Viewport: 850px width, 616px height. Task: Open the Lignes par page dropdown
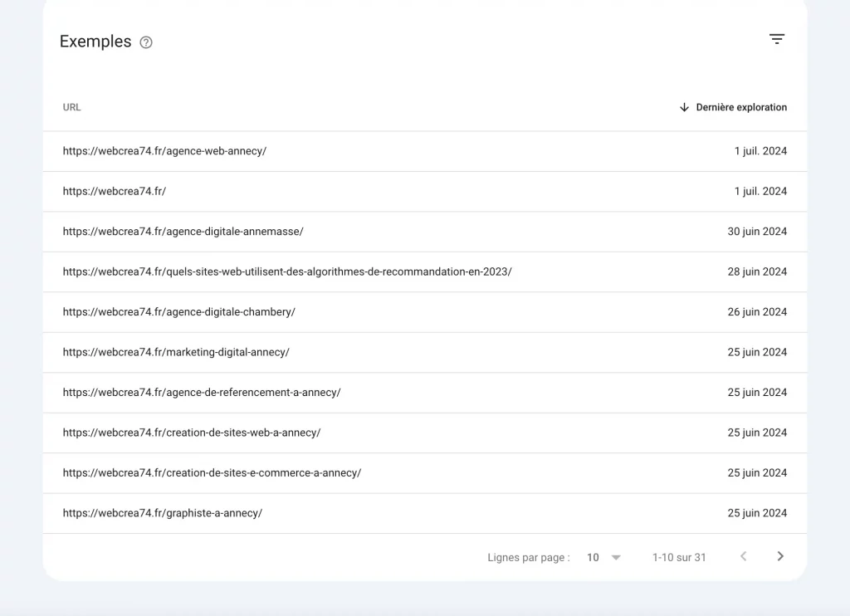click(x=616, y=557)
